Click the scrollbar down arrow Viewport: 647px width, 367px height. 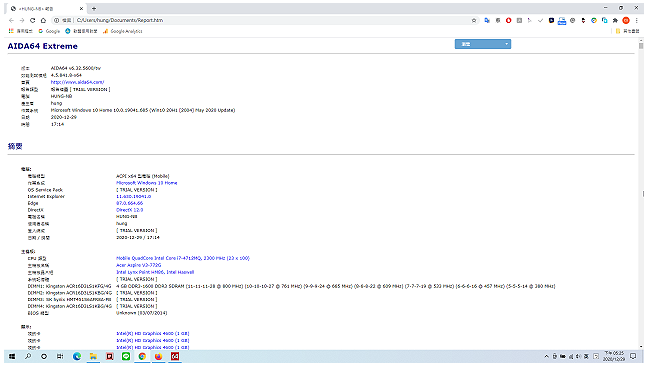point(641,347)
